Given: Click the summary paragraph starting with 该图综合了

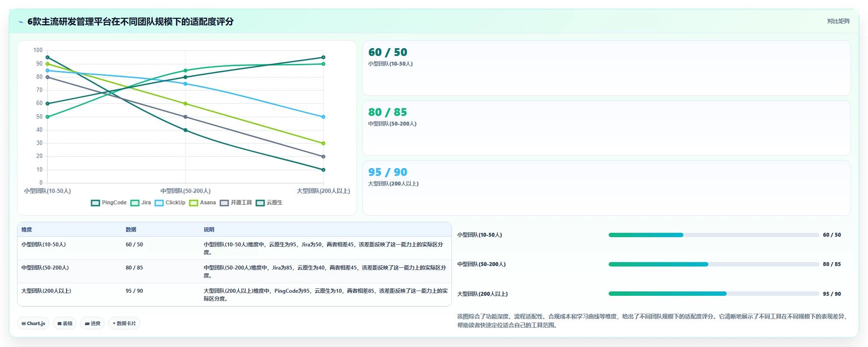Looking at the screenshot, I should (652, 321).
